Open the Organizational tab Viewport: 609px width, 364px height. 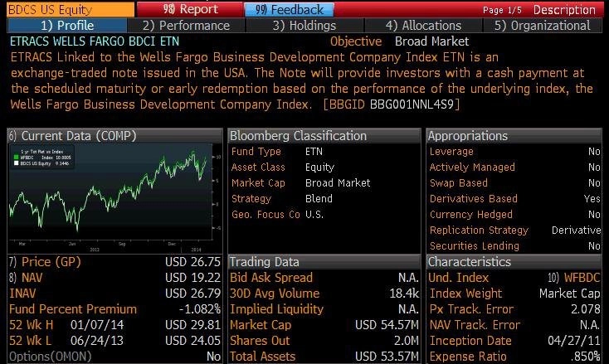click(542, 26)
